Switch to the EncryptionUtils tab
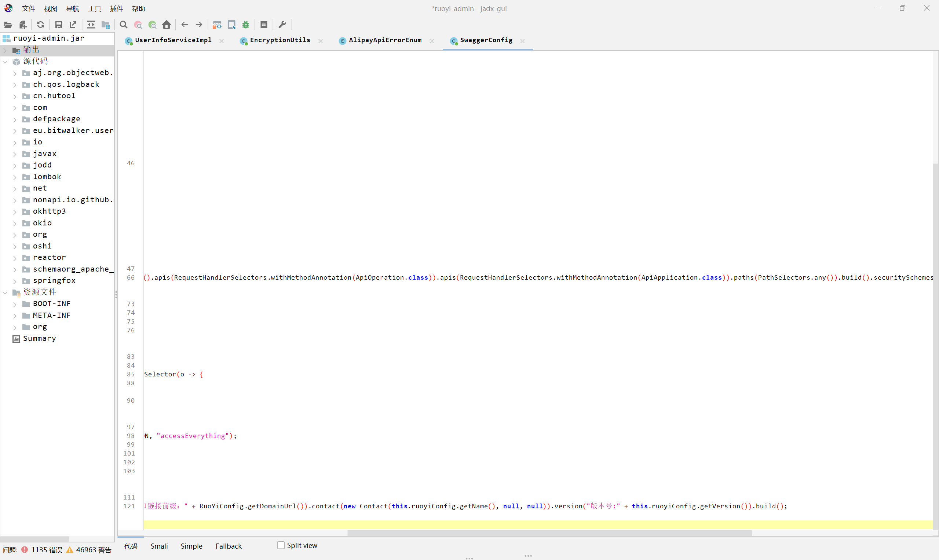This screenshot has width=939, height=560. pos(280,40)
